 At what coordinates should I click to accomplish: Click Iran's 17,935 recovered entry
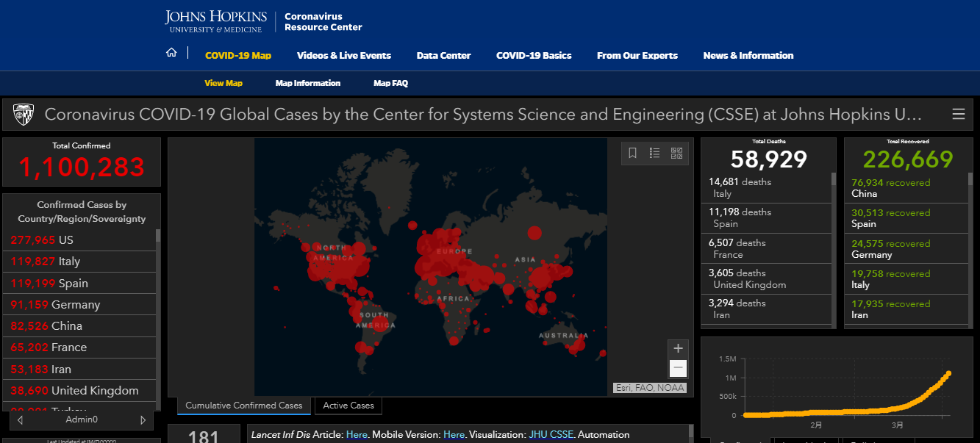click(906, 309)
